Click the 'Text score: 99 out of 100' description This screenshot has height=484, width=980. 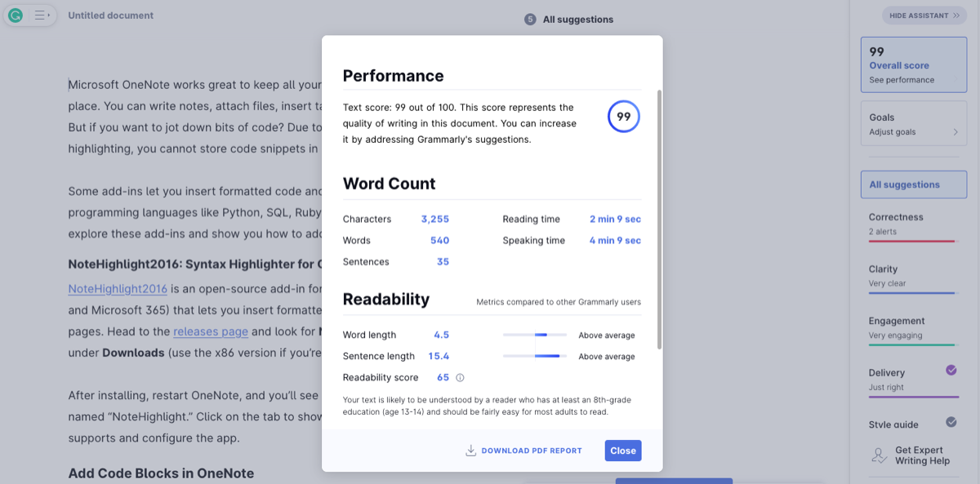460,123
